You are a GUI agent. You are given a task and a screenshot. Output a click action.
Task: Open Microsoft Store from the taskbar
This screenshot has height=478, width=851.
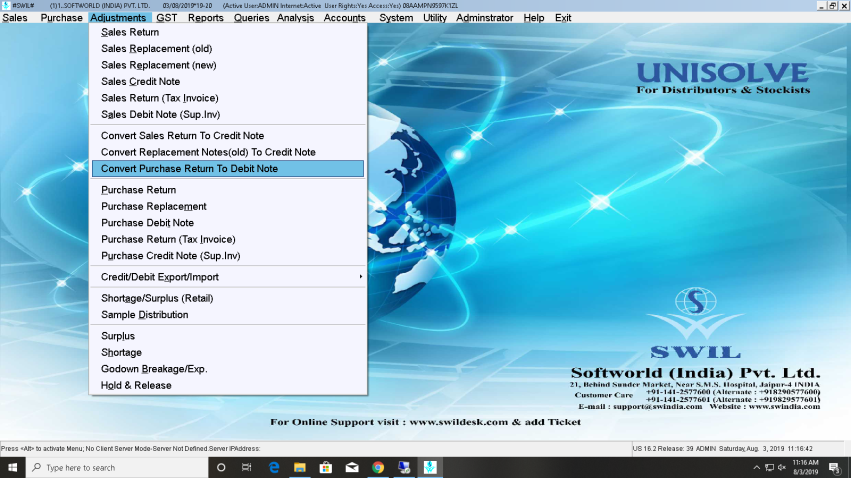326,467
